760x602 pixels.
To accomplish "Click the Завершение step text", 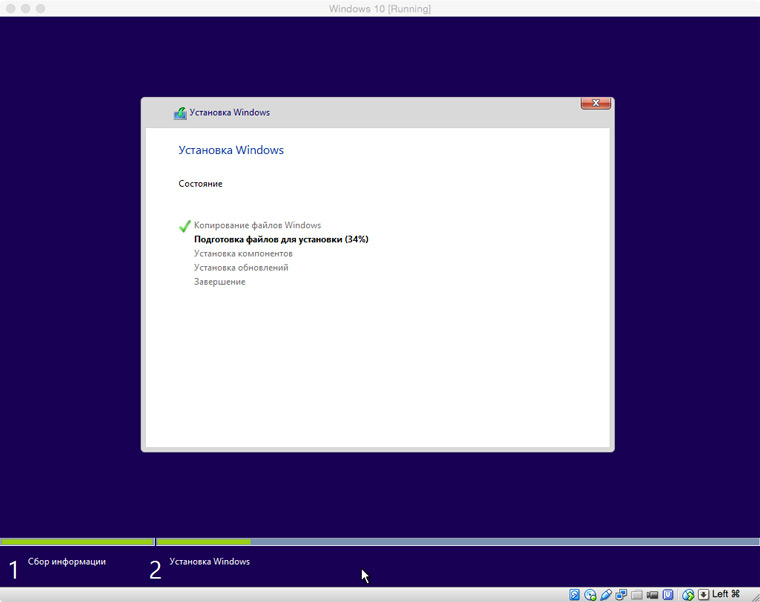I will pos(220,282).
